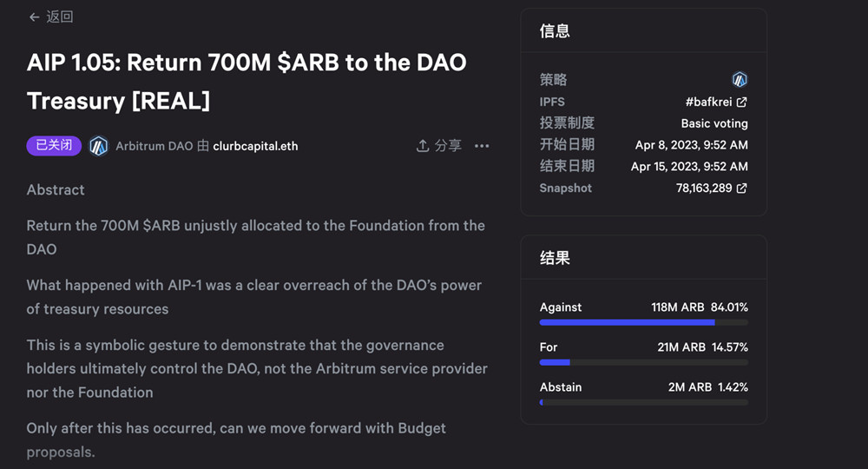Click the share upload icon
The width and height of the screenshot is (868, 469).
click(423, 146)
